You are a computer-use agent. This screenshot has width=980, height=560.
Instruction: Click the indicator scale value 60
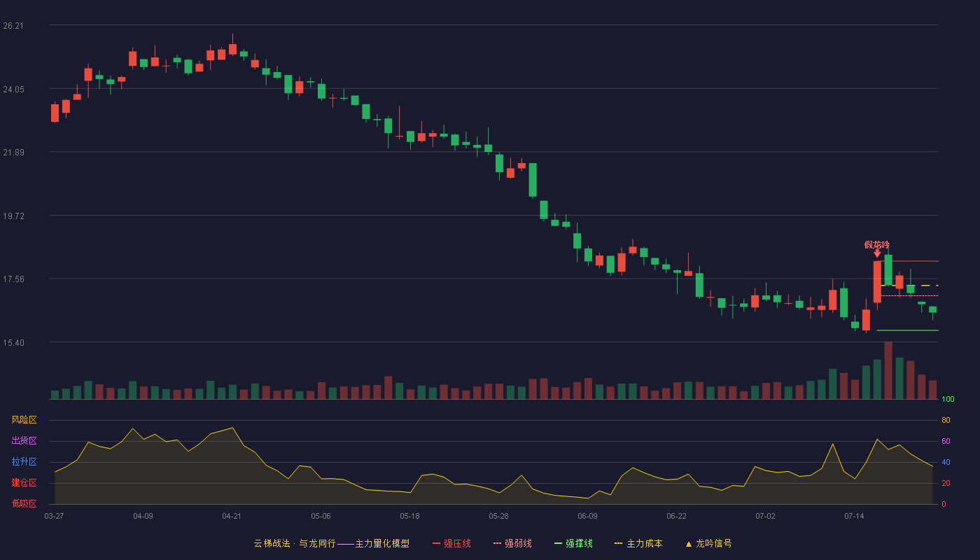946,441
